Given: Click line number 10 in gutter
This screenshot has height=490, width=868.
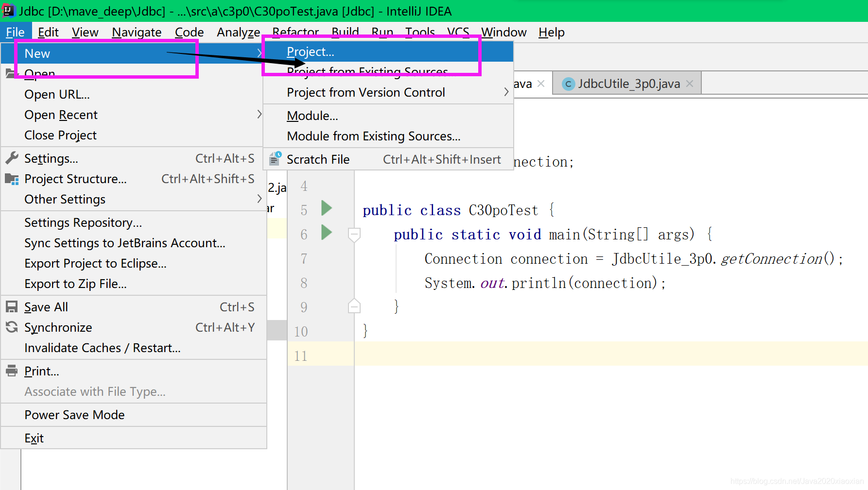Looking at the screenshot, I should 301,332.
